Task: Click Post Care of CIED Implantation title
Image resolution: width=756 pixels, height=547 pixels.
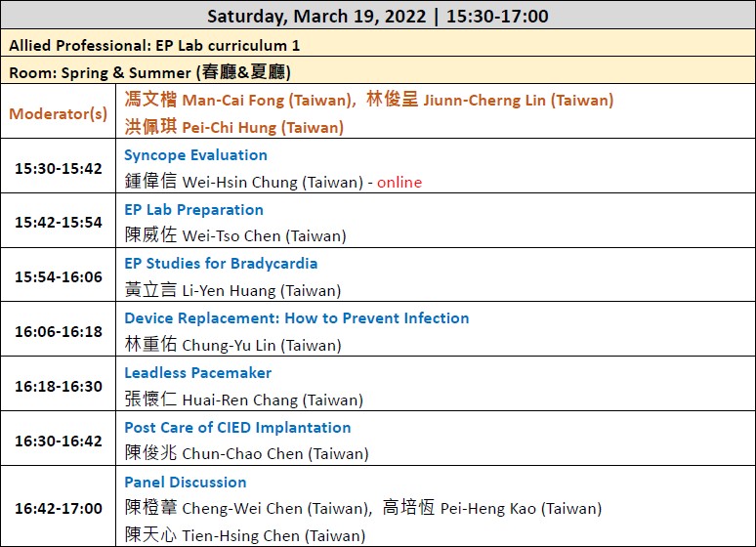Action: point(237,428)
